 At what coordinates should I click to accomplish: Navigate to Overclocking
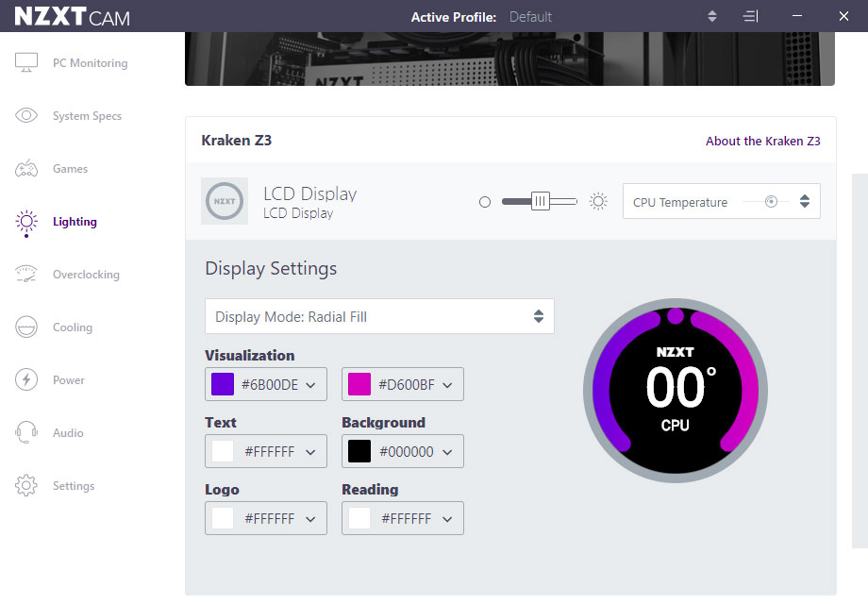[x=86, y=275]
